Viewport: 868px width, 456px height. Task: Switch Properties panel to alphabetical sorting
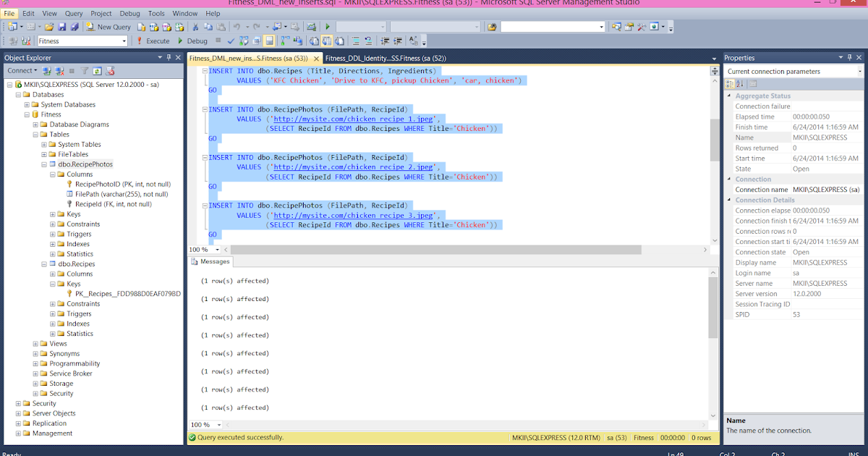[x=739, y=83]
